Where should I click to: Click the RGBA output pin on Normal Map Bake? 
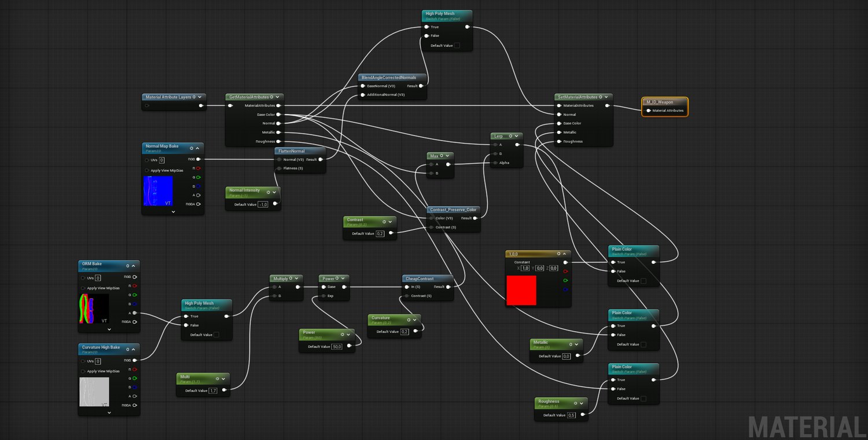198,204
